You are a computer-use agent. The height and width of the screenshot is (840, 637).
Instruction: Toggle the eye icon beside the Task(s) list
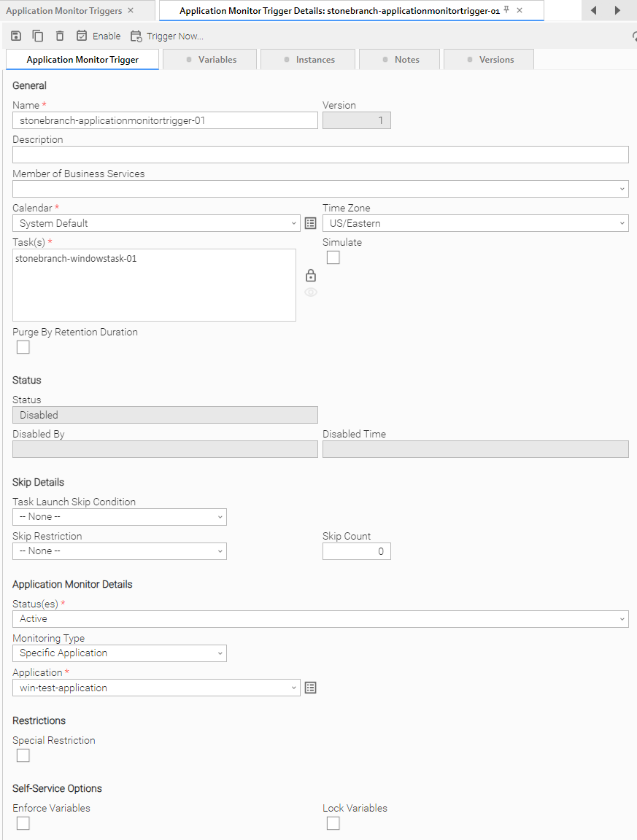pos(311,292)
